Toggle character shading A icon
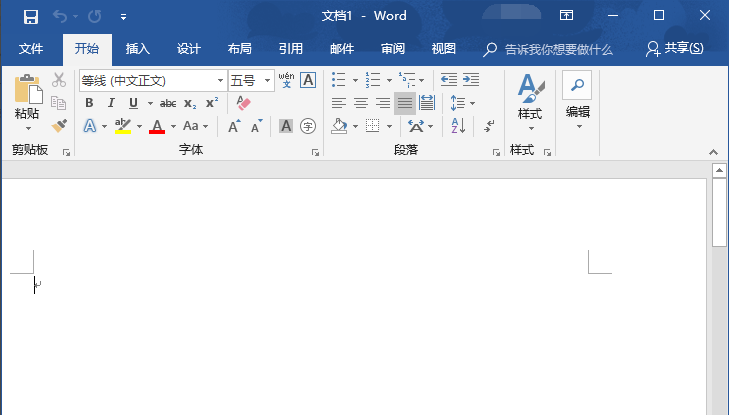Screen dimensions: 729x415 (x=286, y=126)
